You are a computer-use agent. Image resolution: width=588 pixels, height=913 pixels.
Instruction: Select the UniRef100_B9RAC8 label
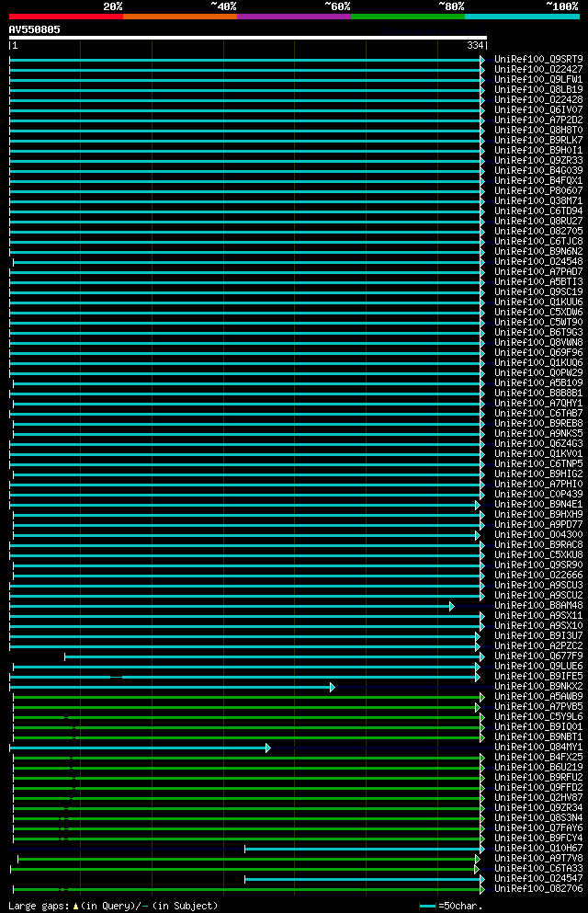tap(538, 545)
